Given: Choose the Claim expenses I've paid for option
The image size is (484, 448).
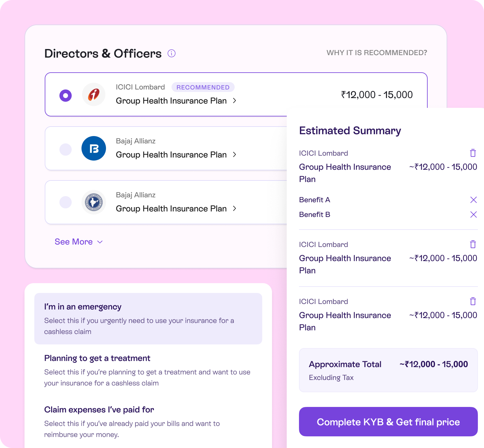Looking at the screenshot, I should click(x=148, y=422).
